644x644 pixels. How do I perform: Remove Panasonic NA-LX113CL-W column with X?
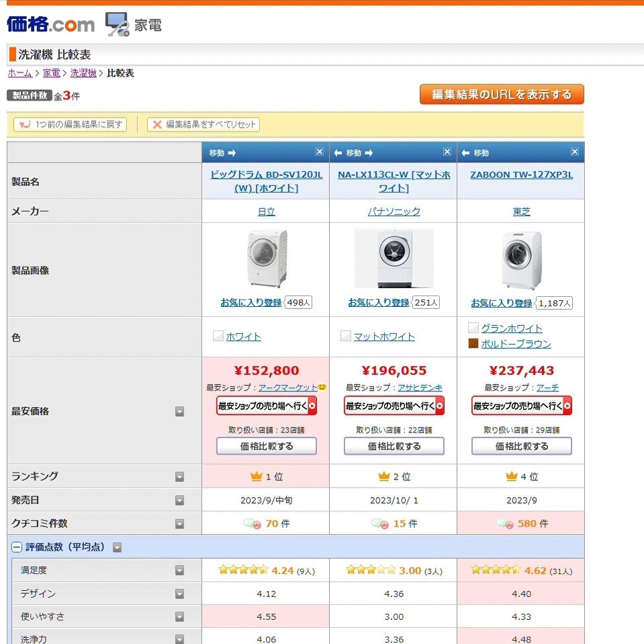[x=447, y=152]
